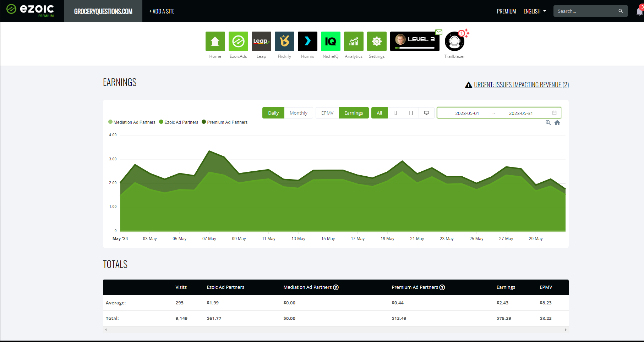Open the Level 3 profile badge
Image resolution: width=644 pixels, height=342 pixels.
pos(415,41)
